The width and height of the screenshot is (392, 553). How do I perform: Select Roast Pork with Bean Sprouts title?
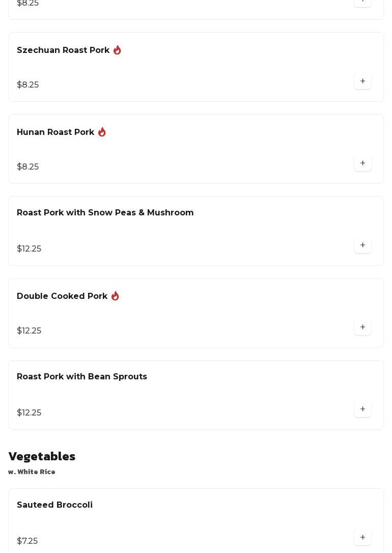click(x=81, y=377)
